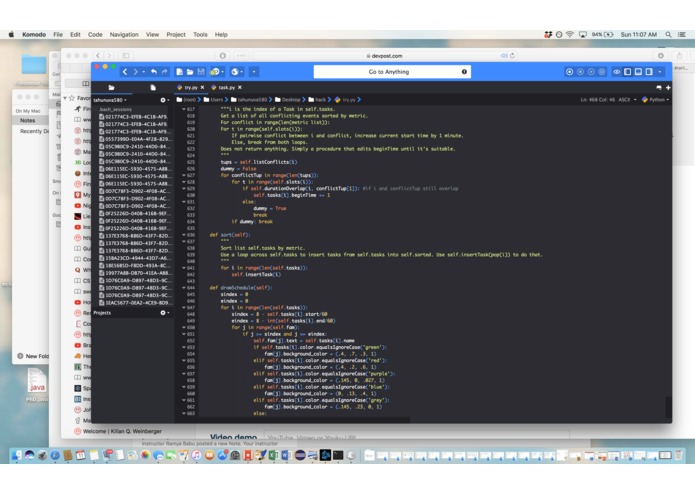Click the Go to Anything search field
This screenshot has height=494, width=695.
pyautogui.click(x=392, y=72)
